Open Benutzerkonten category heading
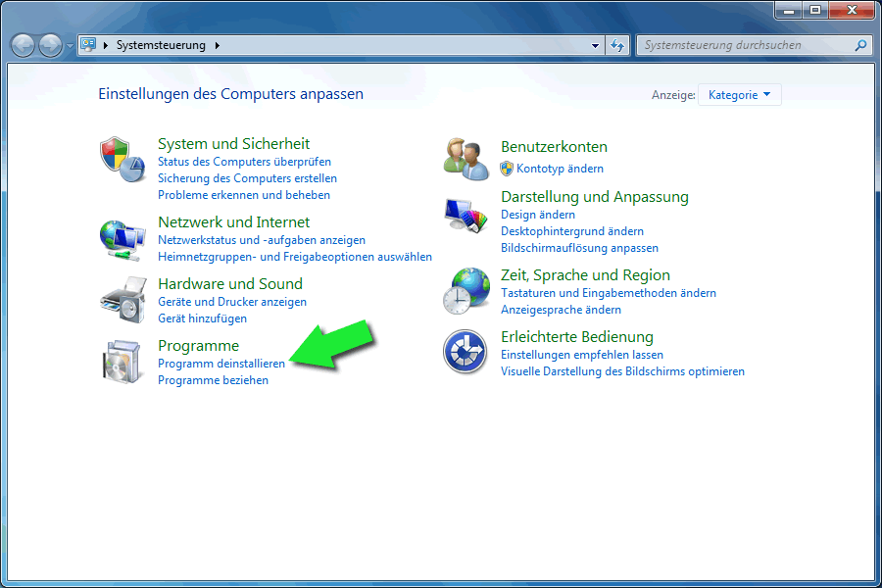Screen dimensions: 882x588 click(554, 146)
